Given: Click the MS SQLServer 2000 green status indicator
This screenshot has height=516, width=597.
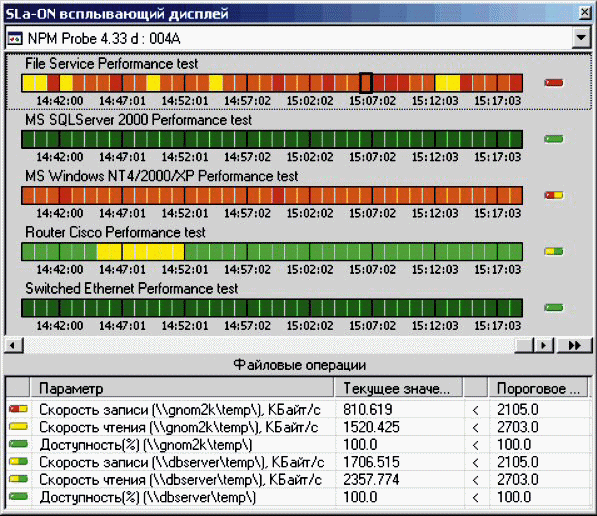Looking at the screenshot, I should pyautogui.click(x=554, y=139).
